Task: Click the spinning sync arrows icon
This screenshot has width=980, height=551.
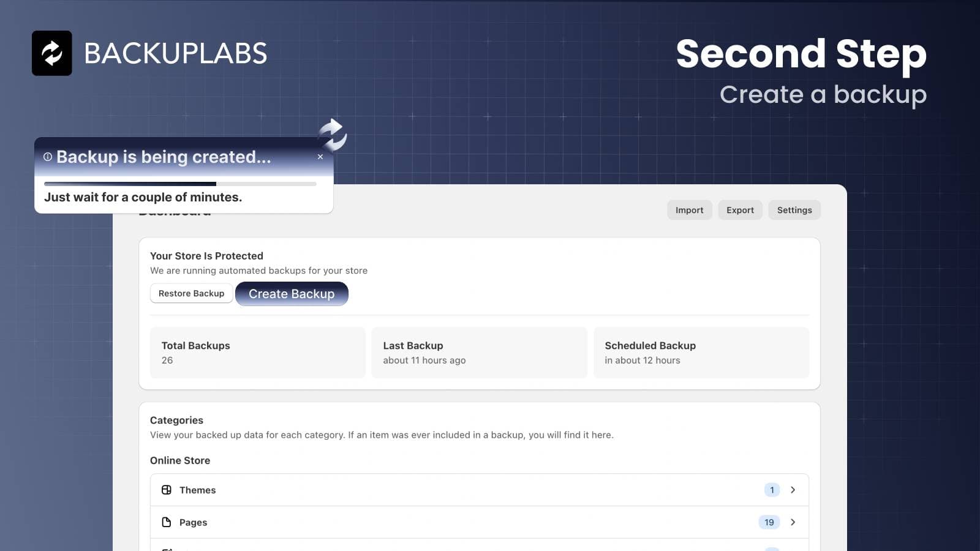Action: [x=333, y=135]
